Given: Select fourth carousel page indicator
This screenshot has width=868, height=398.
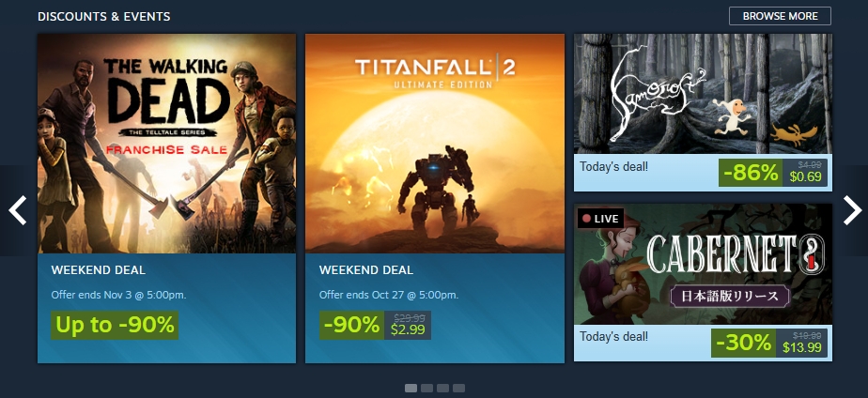Looking at the screenshot, I should click(459, 388).
